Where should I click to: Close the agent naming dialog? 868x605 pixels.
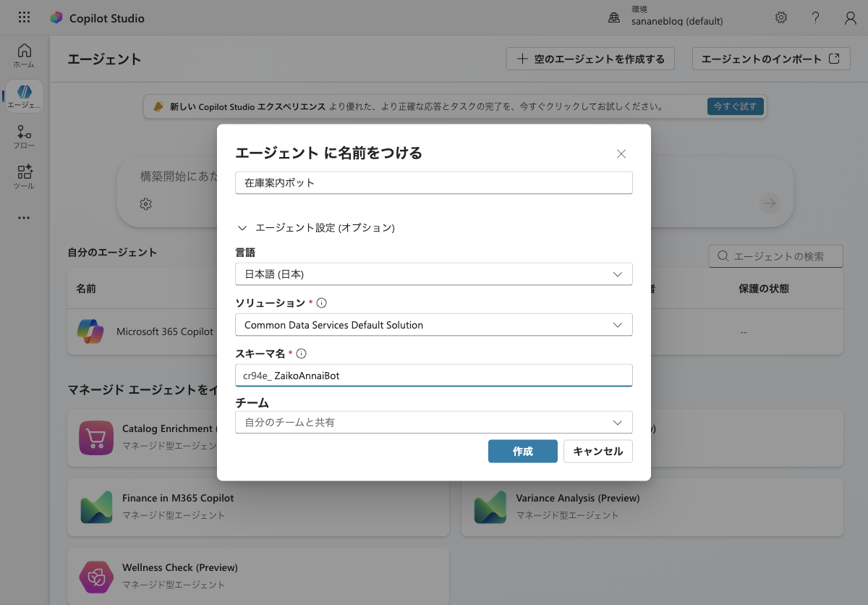(621, 153)
